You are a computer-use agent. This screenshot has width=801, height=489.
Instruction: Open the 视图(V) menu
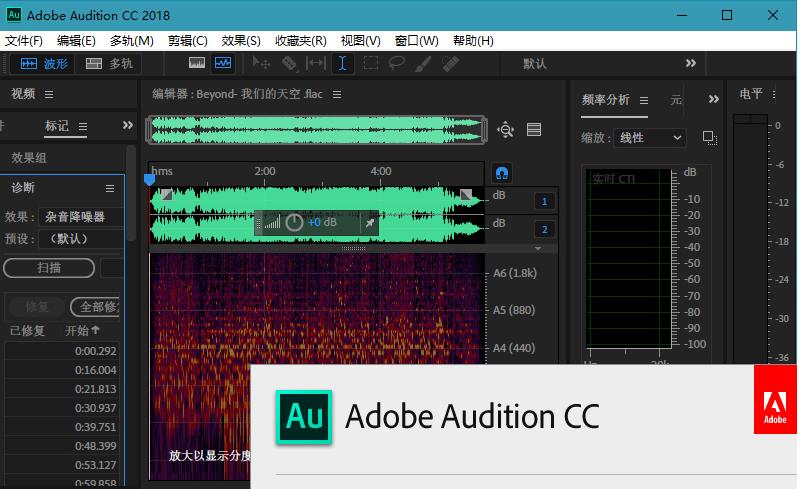click(361, 41)
